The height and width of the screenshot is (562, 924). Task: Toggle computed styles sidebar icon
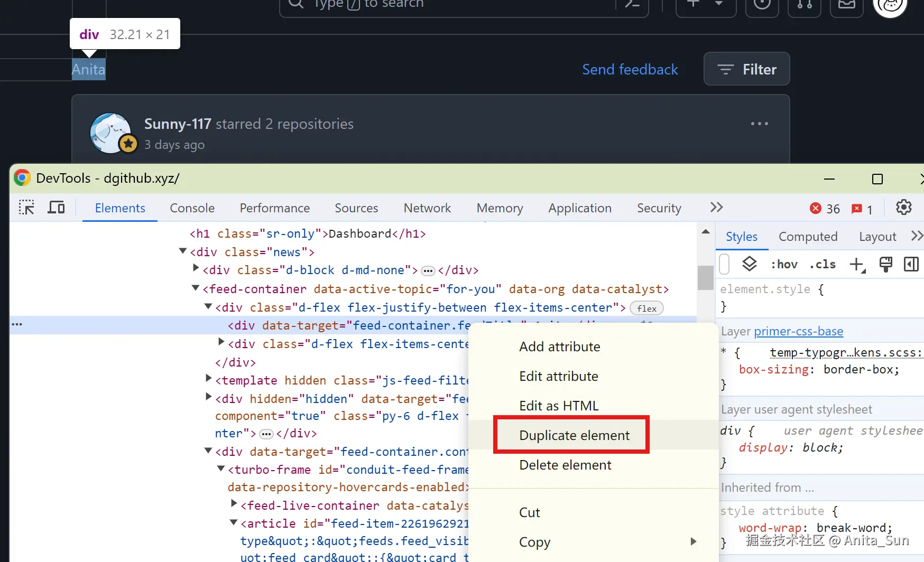[911, 264]
